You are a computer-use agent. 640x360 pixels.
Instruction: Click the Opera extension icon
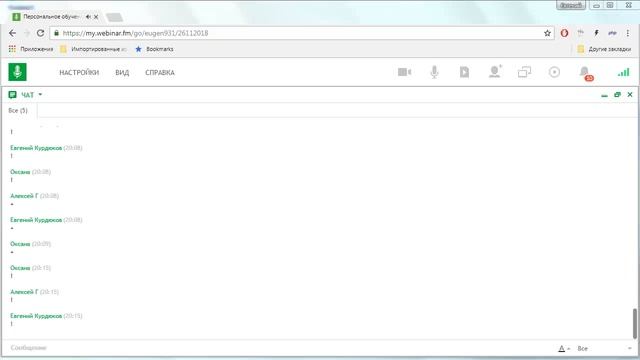coord(564,33)
